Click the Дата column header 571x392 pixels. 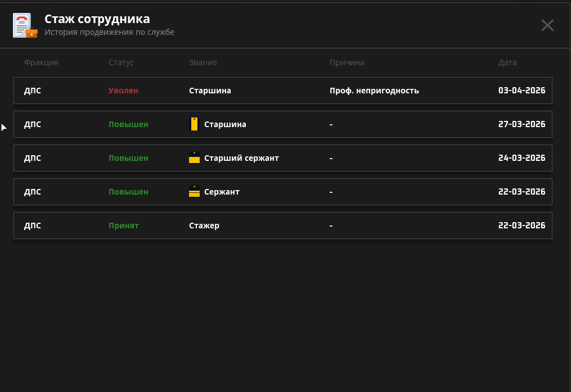pyautogui.click(x=507, y=62)
